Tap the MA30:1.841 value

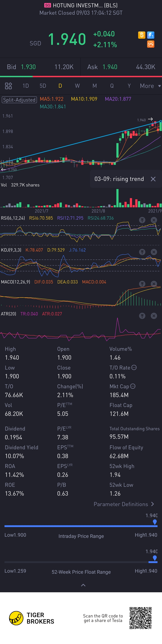click(x=53, y=107)
